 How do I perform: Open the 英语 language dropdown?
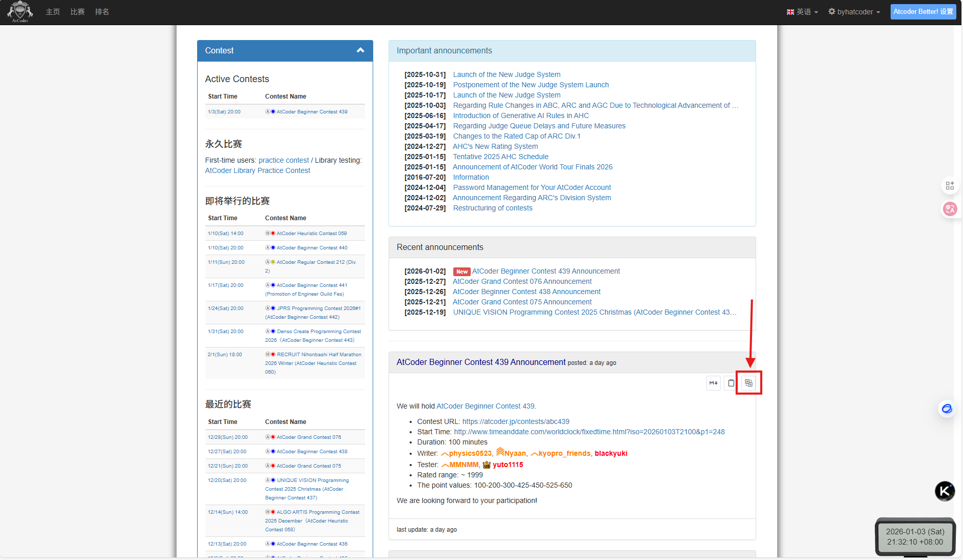click(802, 12)
